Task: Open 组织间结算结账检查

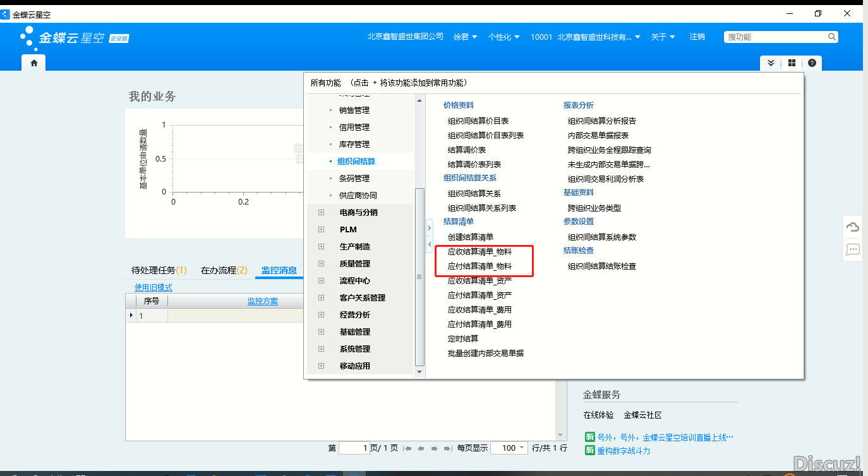Action: 602,266
